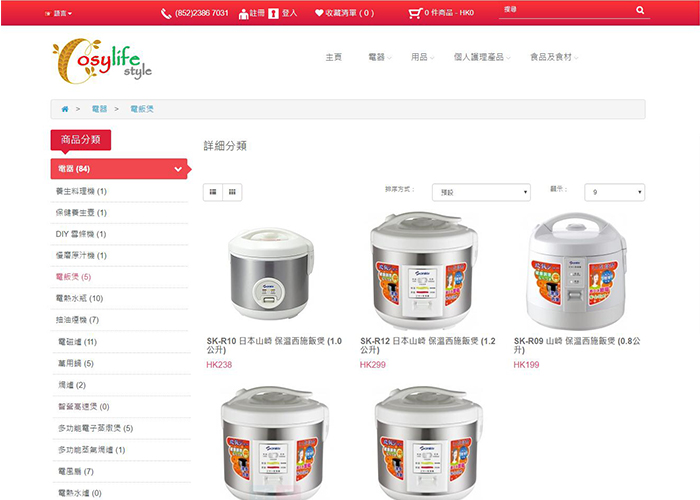Image resolution: width=700 pixels, height=500 pixels.
Task: Open the 食品及食材 navigation menu
Action: (x=554, y=57)
